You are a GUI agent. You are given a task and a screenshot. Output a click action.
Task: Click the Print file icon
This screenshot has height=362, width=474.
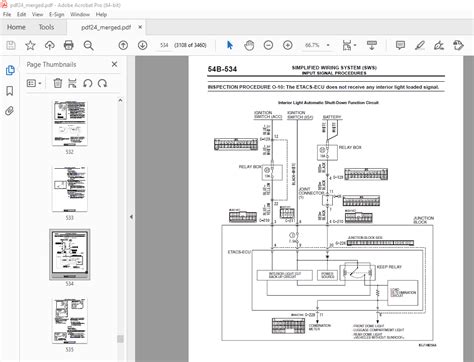pyautogui.click(x=69, y=45)
